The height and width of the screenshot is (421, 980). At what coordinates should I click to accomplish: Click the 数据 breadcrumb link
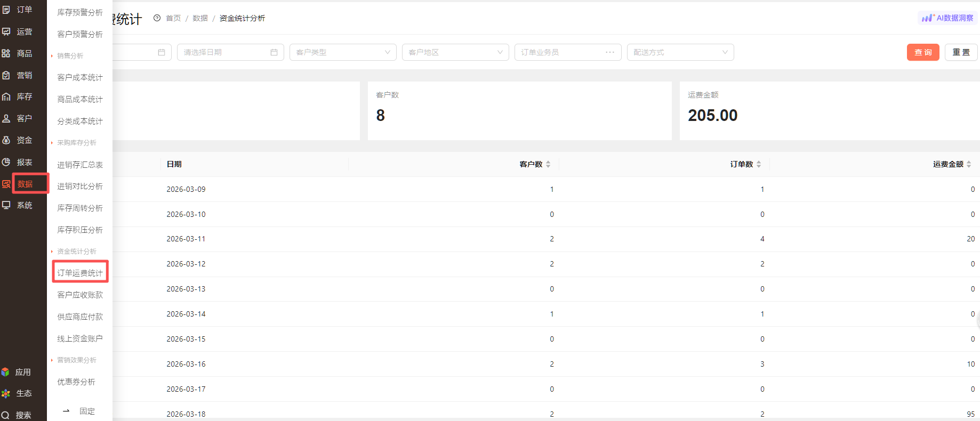click(200, 18)
